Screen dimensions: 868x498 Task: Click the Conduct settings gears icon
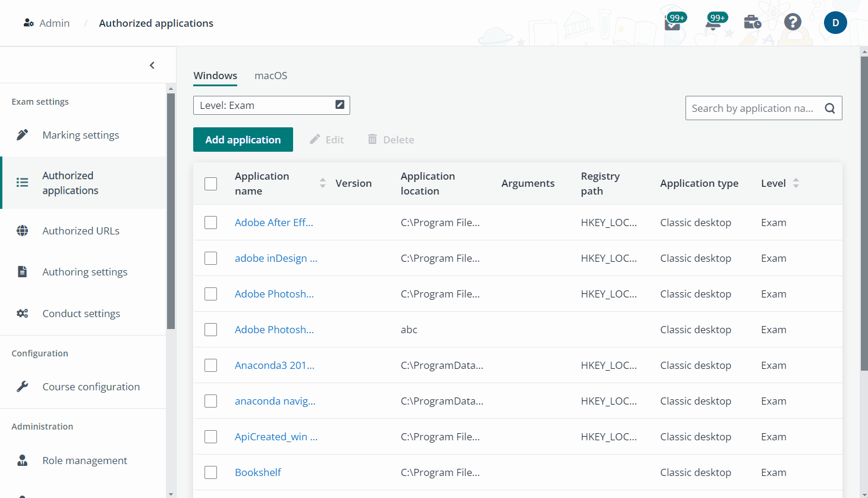tap(23, 314)
